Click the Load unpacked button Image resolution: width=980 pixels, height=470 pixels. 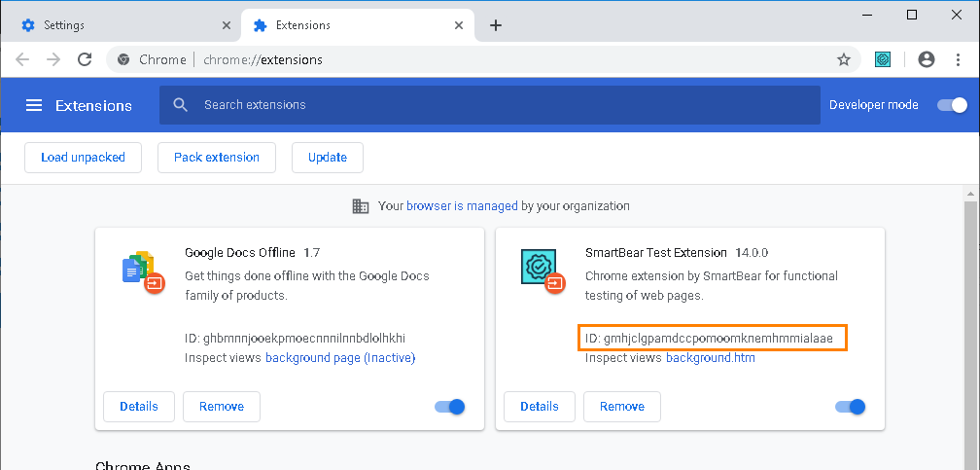tap(83, 157)
